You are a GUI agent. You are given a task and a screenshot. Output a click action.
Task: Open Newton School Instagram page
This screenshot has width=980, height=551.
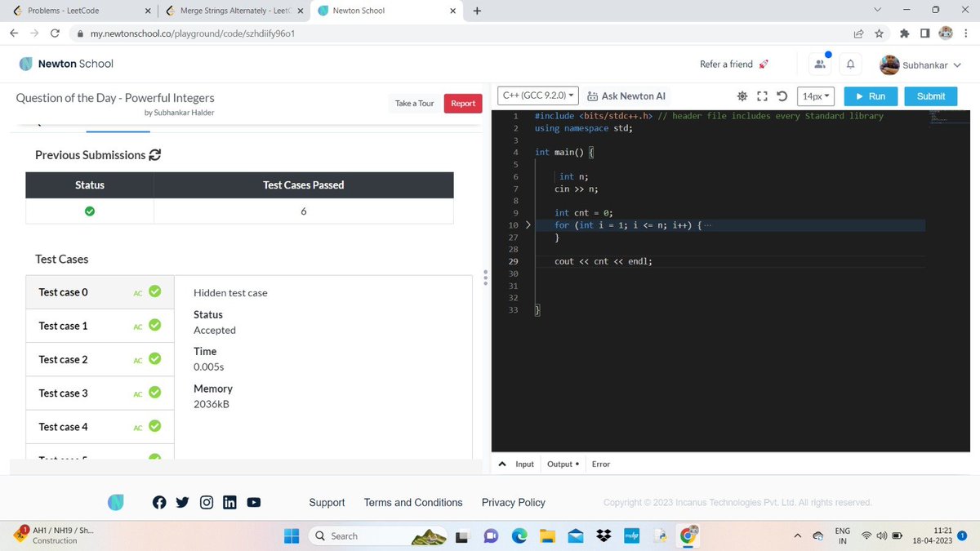pos(207,503)
